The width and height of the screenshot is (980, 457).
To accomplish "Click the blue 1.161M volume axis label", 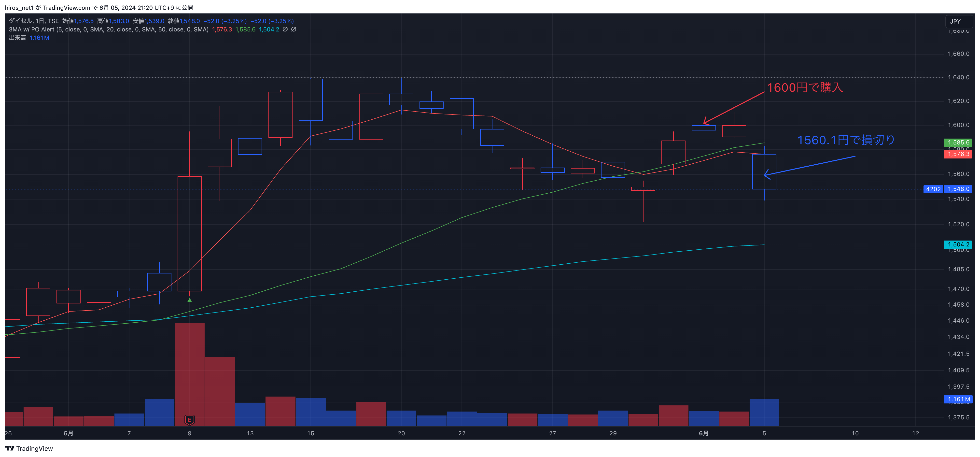I will click(958, 399).
